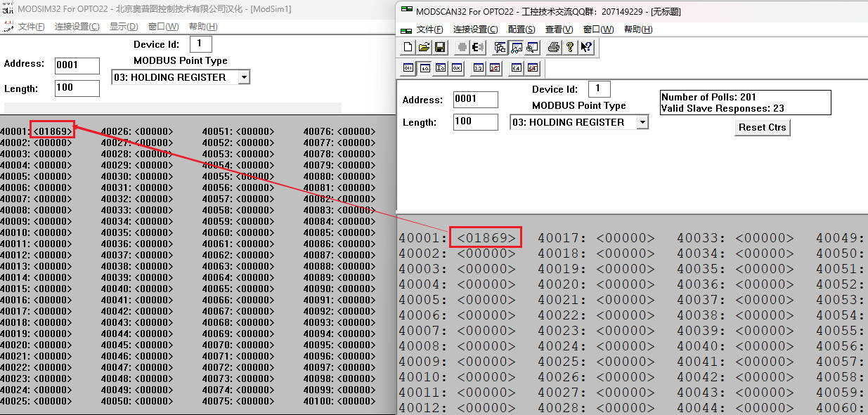
Task: Toggle hexadecimal display format button
Action: point(457,68)
